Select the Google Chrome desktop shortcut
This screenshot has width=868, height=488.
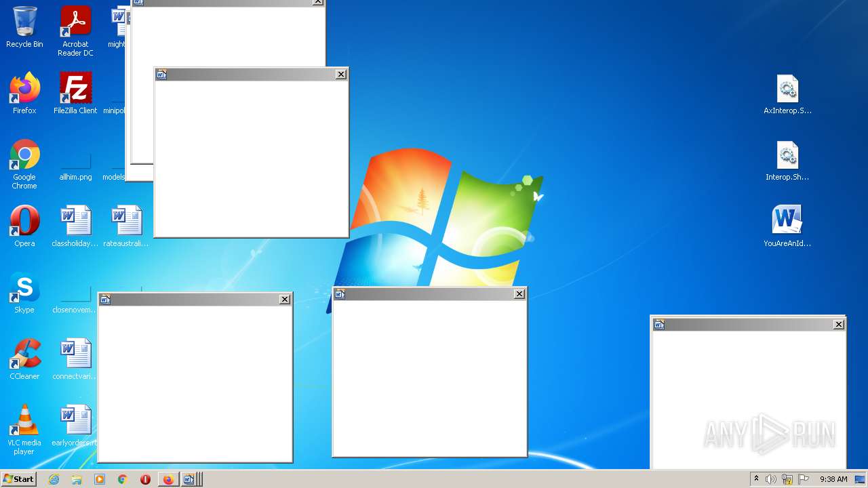point(24,164)
